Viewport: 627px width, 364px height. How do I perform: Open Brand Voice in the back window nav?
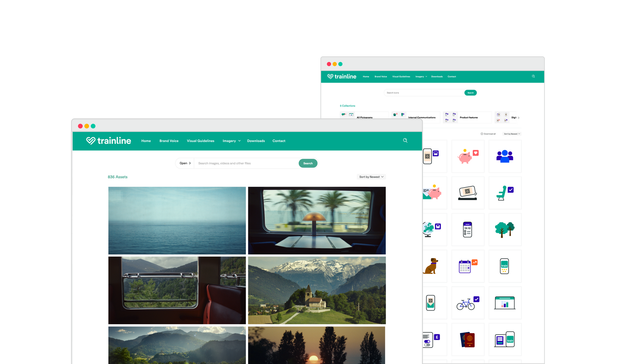(x=381, y=77)
